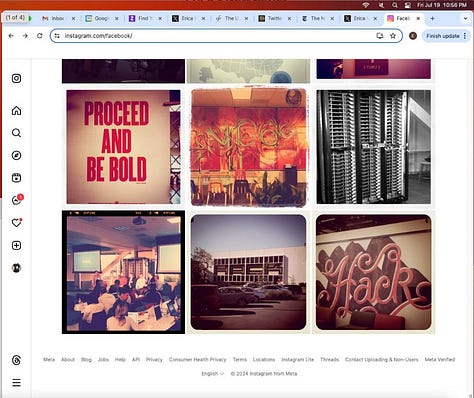Open the black-and-white server racks post
This screenshot has height=398, width=474.
(x=374, y=147)
